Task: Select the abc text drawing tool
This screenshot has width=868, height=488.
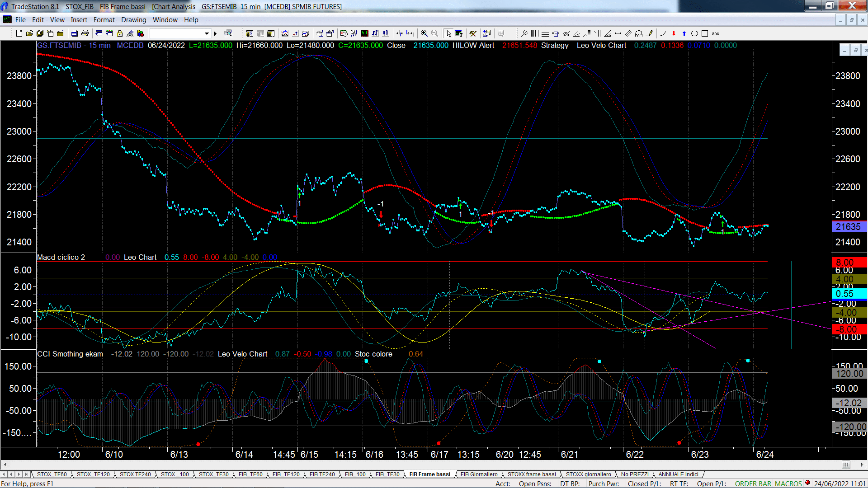Action: coord(716,33)
